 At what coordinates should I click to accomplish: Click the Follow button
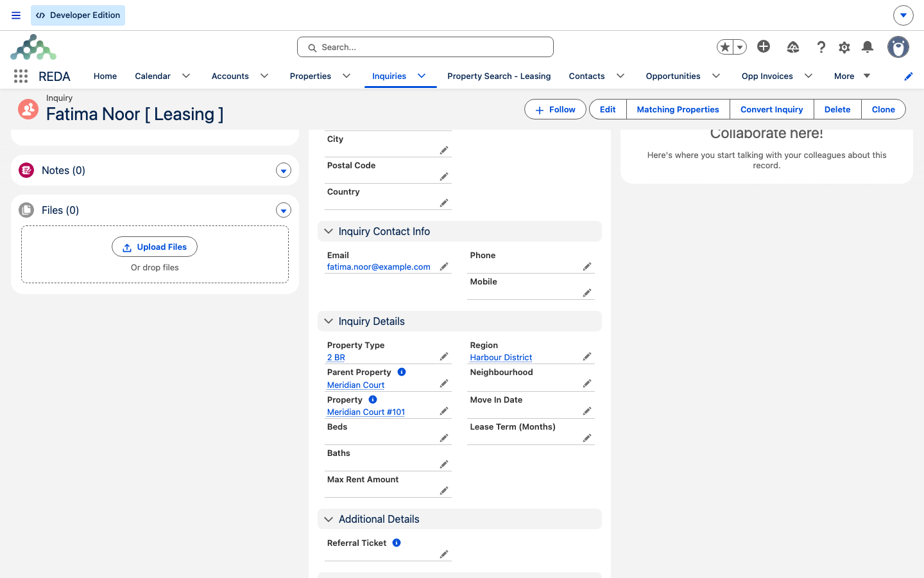(x=555, y=109)
